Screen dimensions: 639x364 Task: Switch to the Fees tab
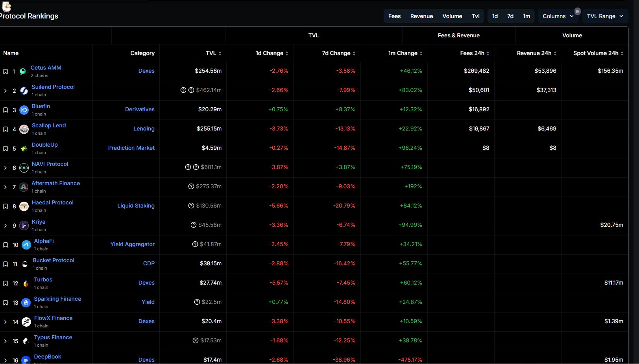[x=394, y=16]
